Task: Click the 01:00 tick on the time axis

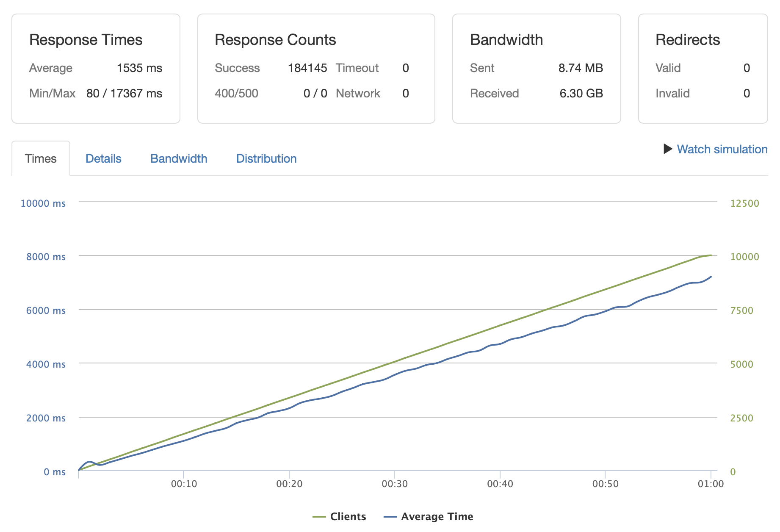Action: point(711,484)
